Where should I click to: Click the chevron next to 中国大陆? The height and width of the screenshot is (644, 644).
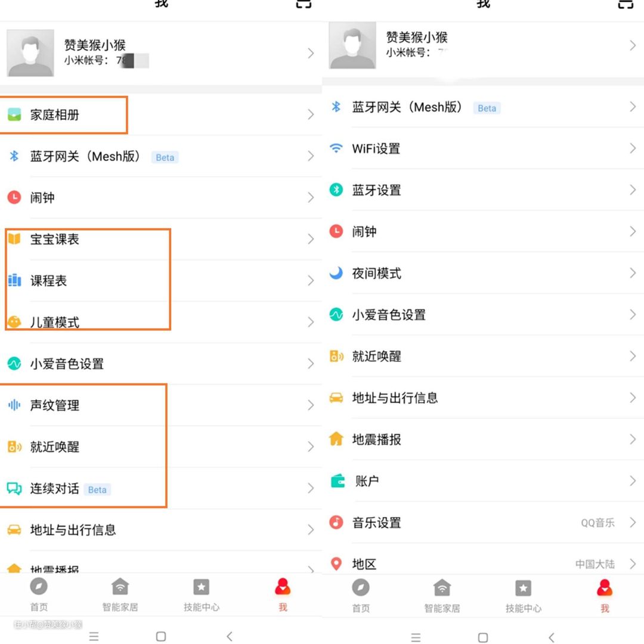[x=633, y=563]
